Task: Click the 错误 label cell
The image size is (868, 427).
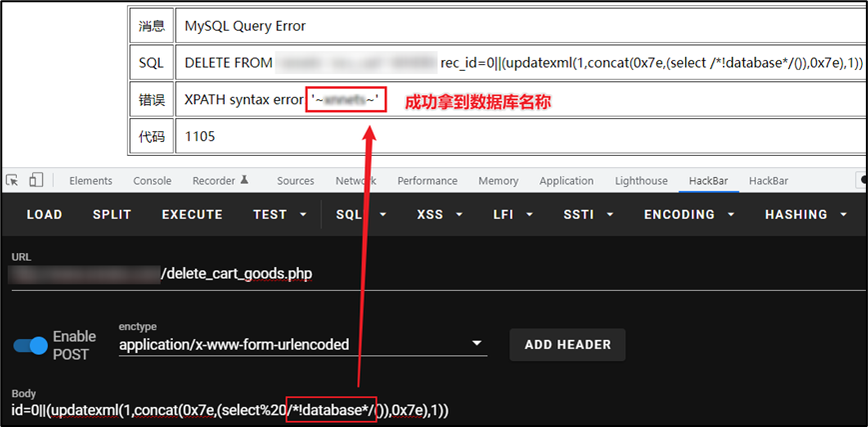Action: click(x=151, y=100)
